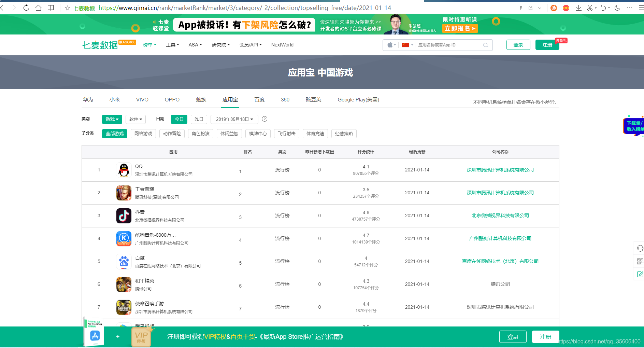Viewport: 644px width, 348px height.
Task: Click the top 注册 button
Action: [547, 45]
